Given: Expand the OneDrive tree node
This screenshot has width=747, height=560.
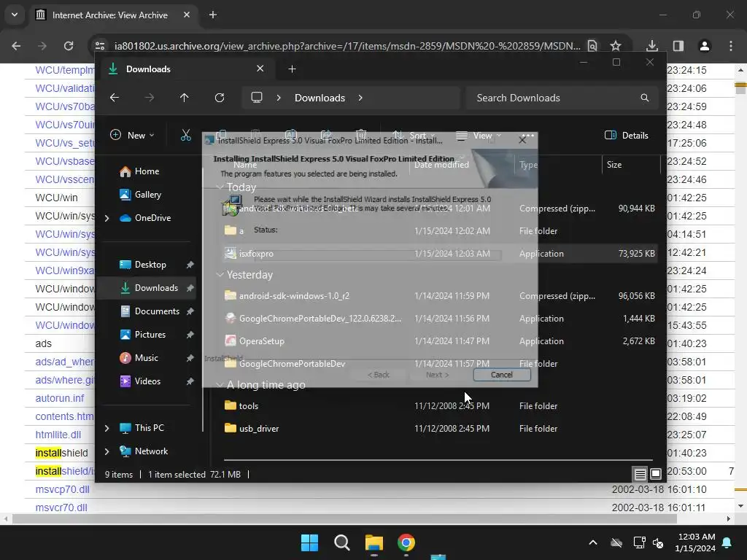Looking at the screenshot, I should 107,218.
